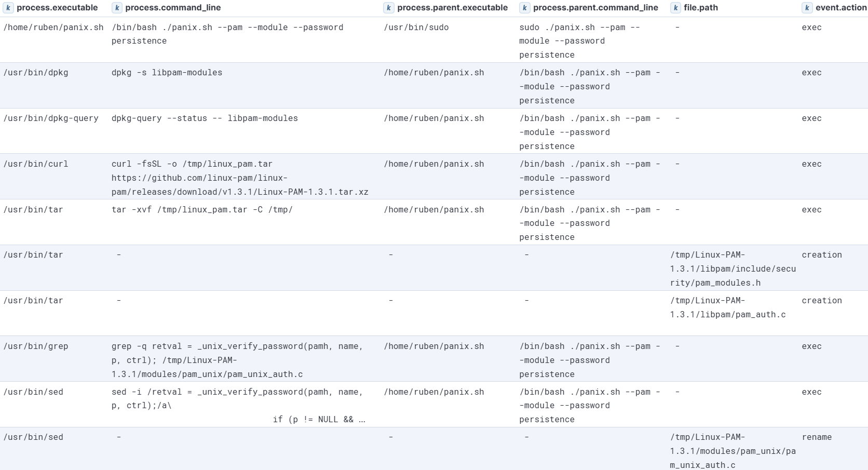Open the process.executable column header menu
The width and height of the screenshot is (868, 470).
click(57, 8)
